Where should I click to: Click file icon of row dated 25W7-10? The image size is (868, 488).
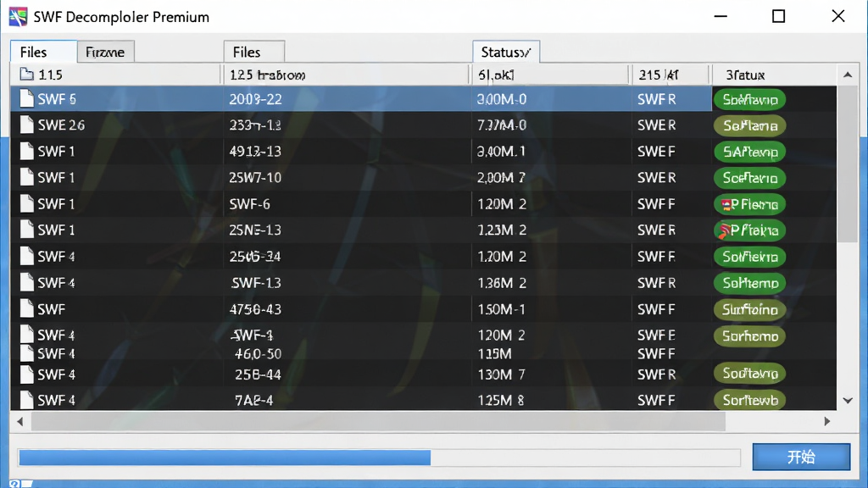(26, 177)
